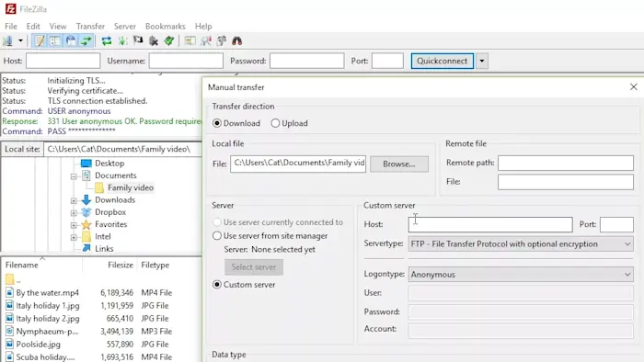
Task: Click the Quickconnect button
Action: click(x=442, y=61)
